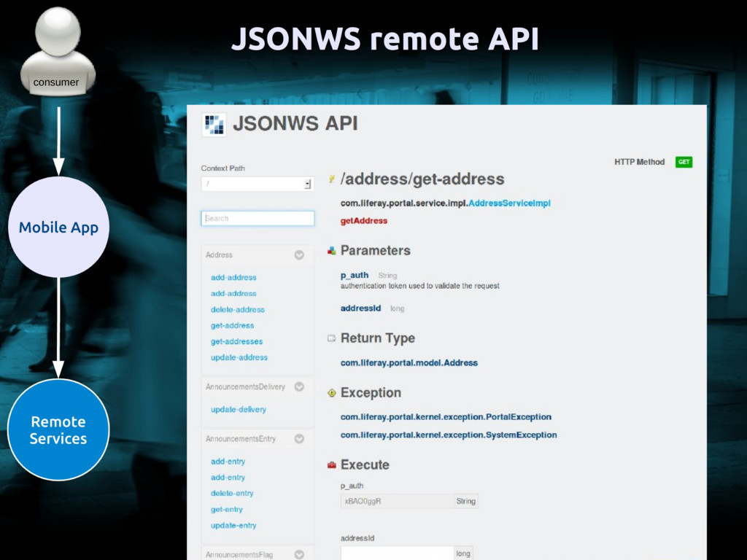The width and height of the screenshot is (747, 560).
Task: Click the Remote Services circle
Action: click(58, 430)
